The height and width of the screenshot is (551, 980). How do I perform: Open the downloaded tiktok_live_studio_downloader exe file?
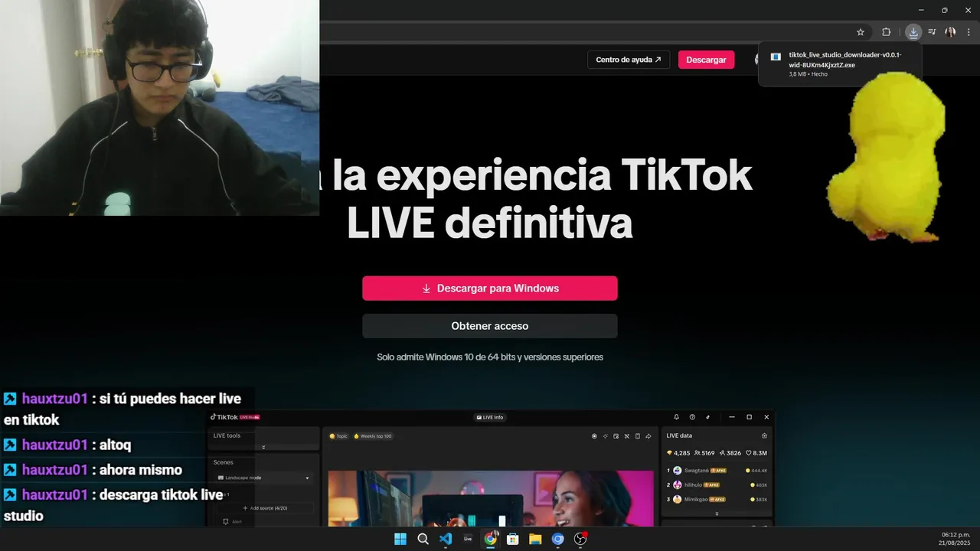840,64
